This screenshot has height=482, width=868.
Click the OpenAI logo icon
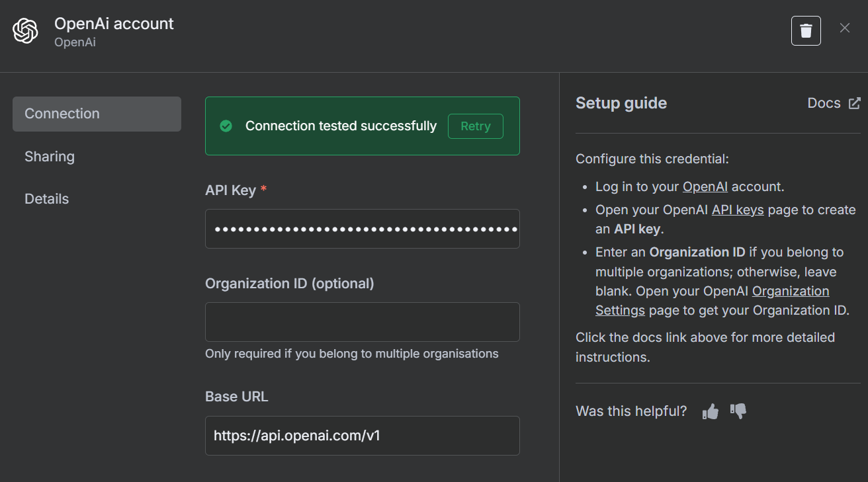click(26, 31)
